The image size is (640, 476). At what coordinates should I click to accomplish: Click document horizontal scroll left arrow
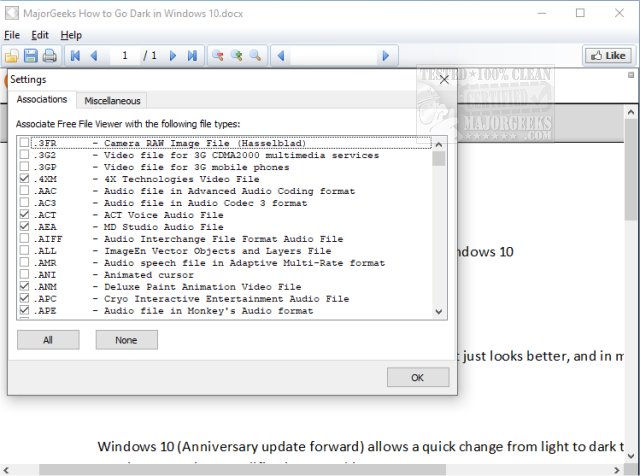[x=6, y=470]
